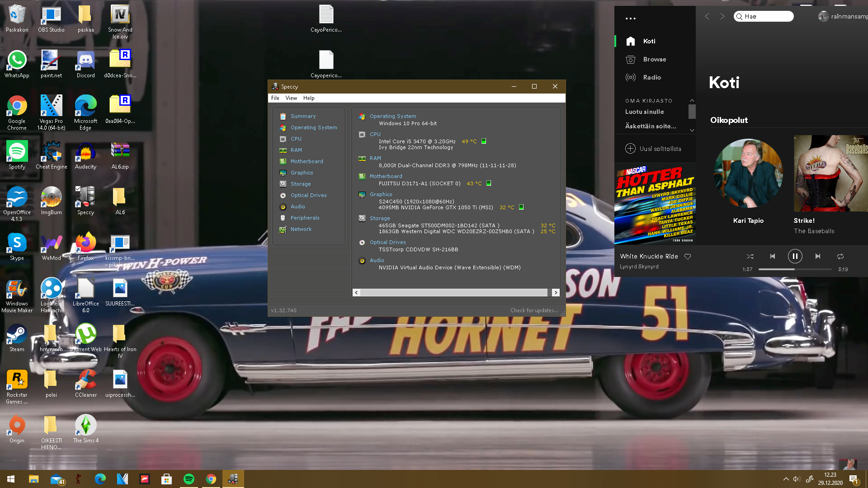This screenshot has width=868, height=488.
Task: Click Optical Drives heading in summary pane
Action: pyautogui.click(x=387, y=242)
